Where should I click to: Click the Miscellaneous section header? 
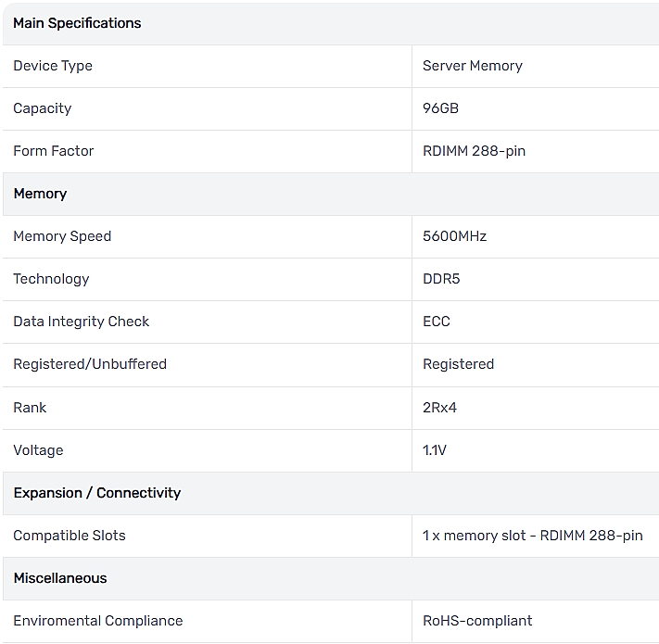(60, 578)
